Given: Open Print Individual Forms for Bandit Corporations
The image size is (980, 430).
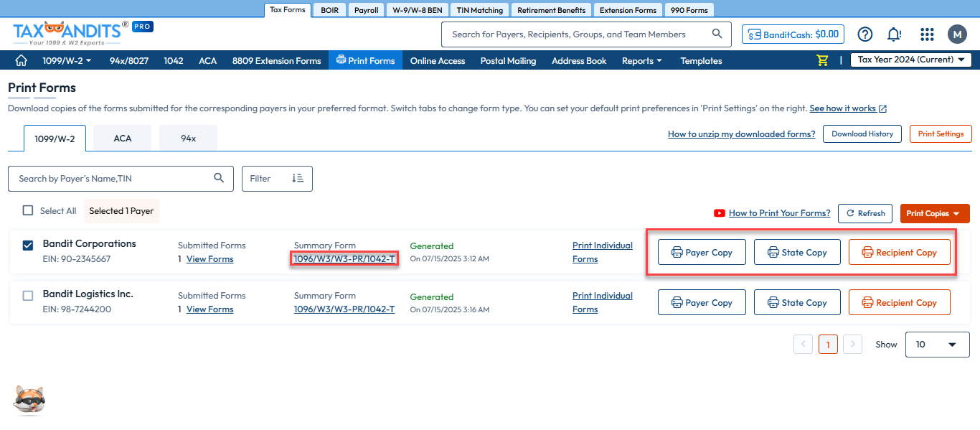Looking at the screenshot, I should (x=603, y=252).
